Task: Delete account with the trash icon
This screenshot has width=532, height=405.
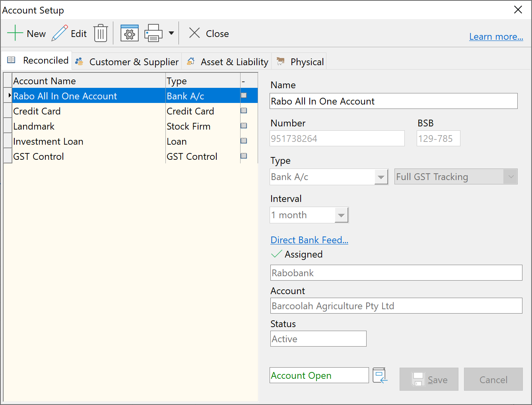Action: 101,33
